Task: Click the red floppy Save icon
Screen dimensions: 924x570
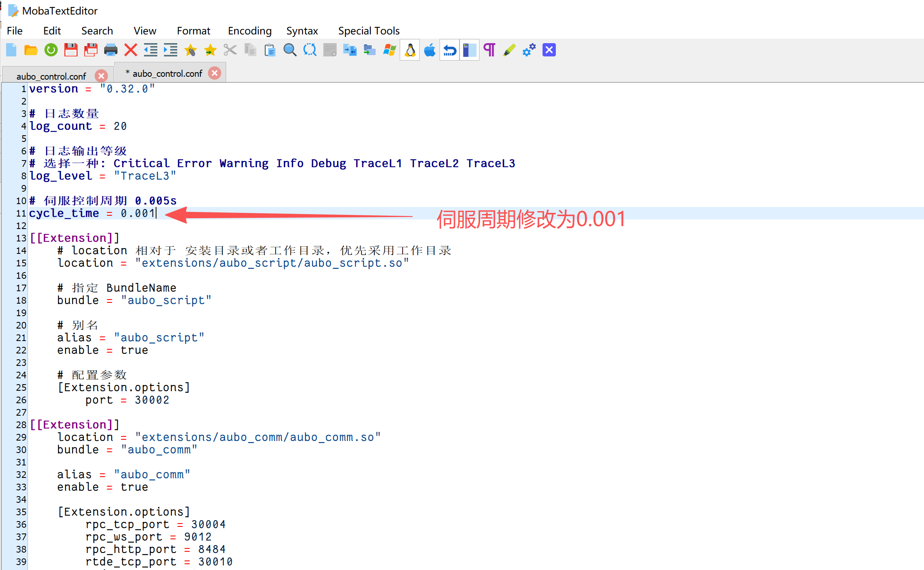Action: [71, 50]
